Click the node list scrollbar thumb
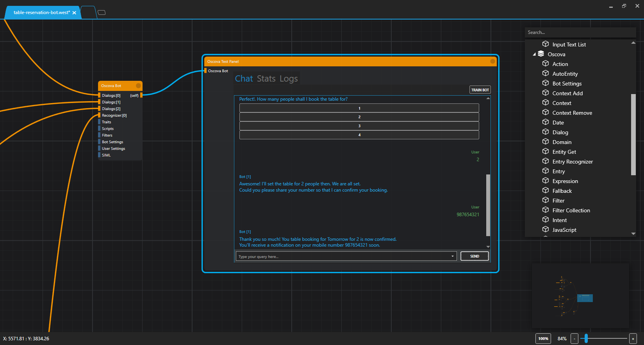Screen dimensions: 644x345 633,135
